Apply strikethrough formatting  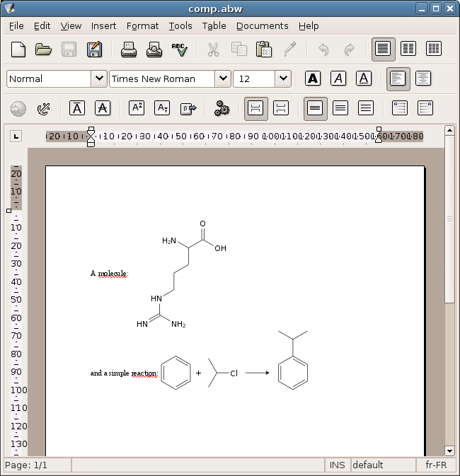(103, 108)
